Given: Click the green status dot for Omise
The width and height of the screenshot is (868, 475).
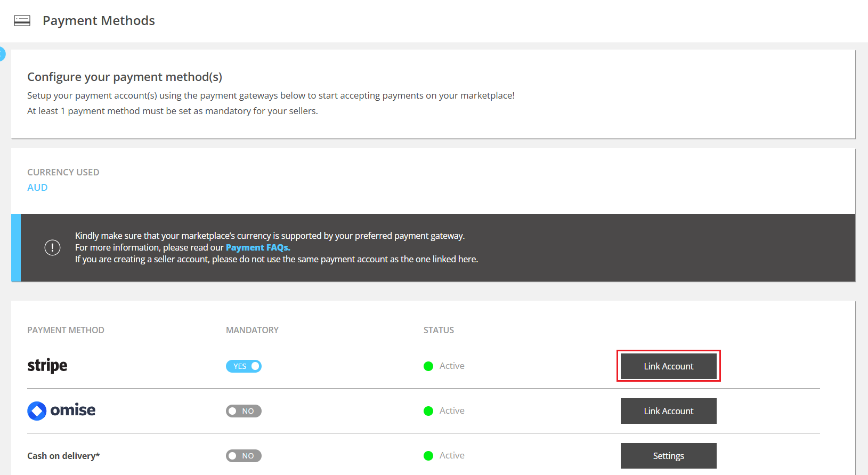Looking at the screenshot, I should coord(428,411).
